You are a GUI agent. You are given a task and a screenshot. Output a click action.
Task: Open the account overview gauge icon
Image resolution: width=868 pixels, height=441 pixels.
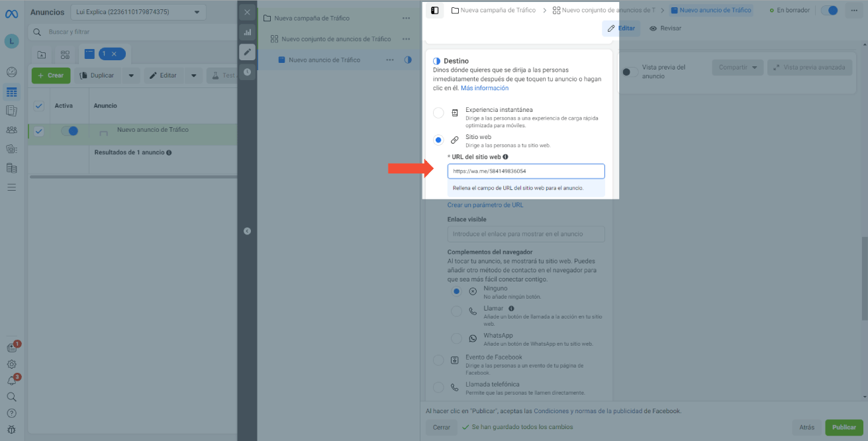(x=11, y=72)
